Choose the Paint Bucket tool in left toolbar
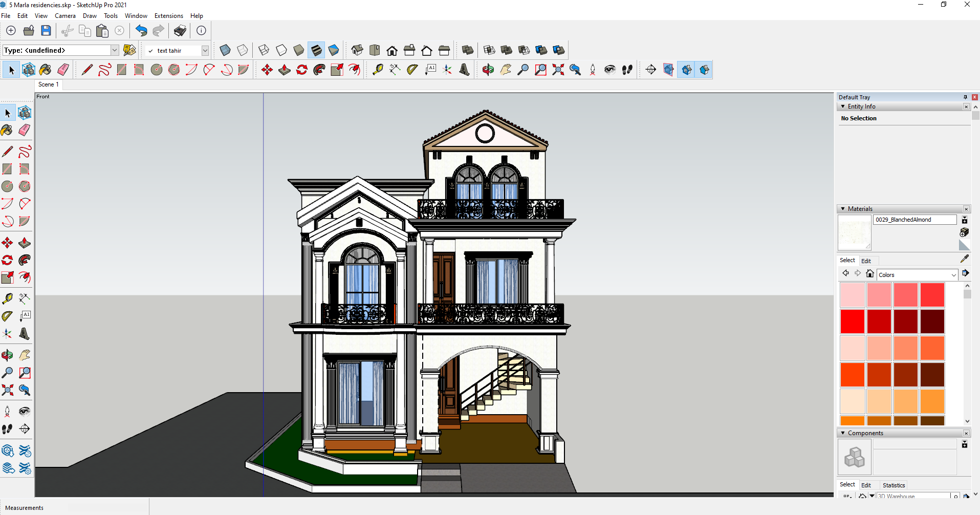The height and width of the screenshot is (515, 980). point(7,130)
